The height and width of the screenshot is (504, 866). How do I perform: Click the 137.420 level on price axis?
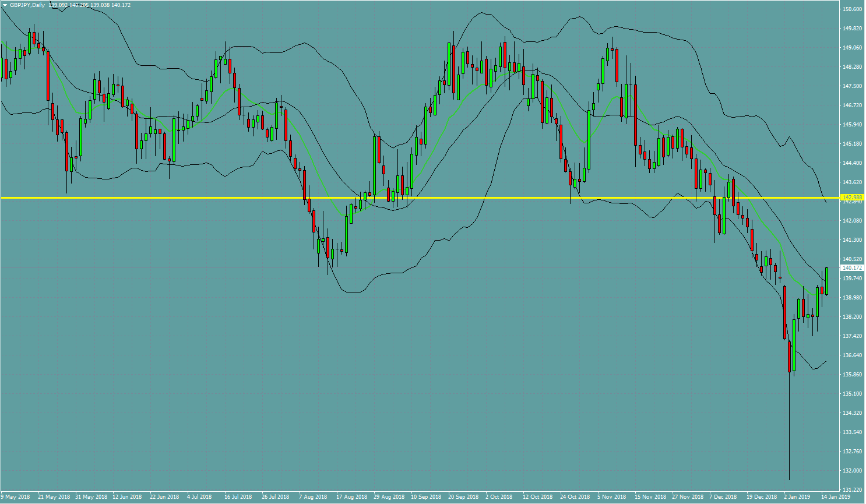(852, 336)
